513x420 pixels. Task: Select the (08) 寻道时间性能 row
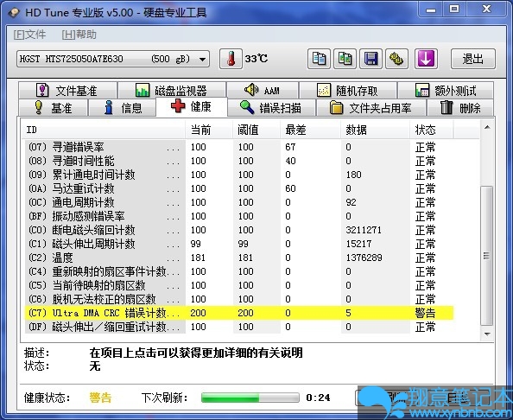(239, 161)
